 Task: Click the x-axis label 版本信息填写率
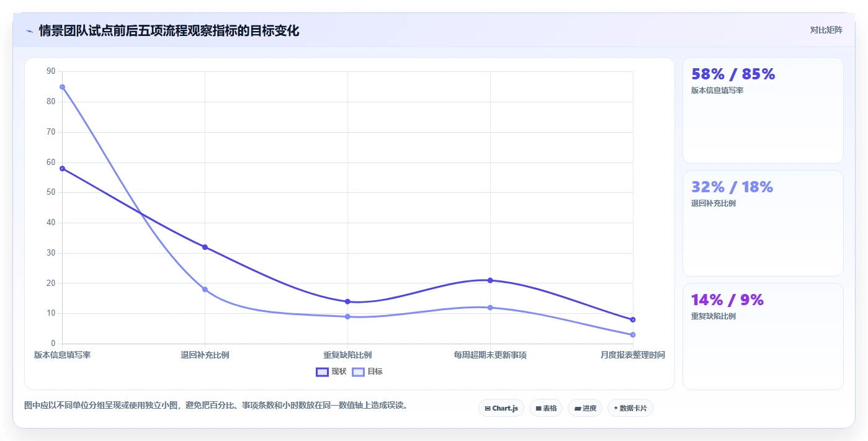click(62, 355)
